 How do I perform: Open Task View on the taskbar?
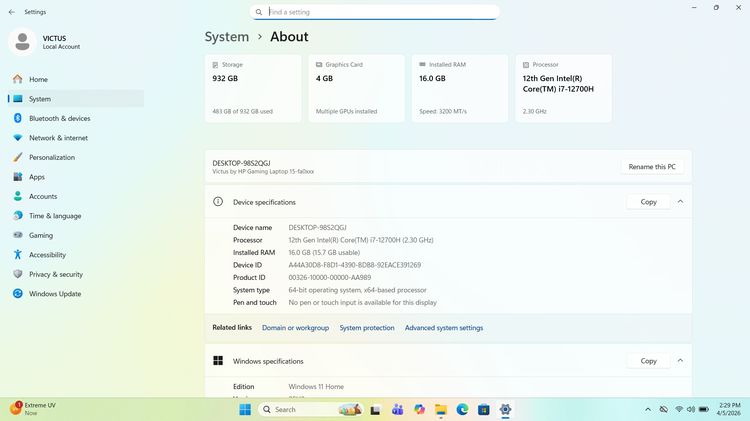(375, 410)
